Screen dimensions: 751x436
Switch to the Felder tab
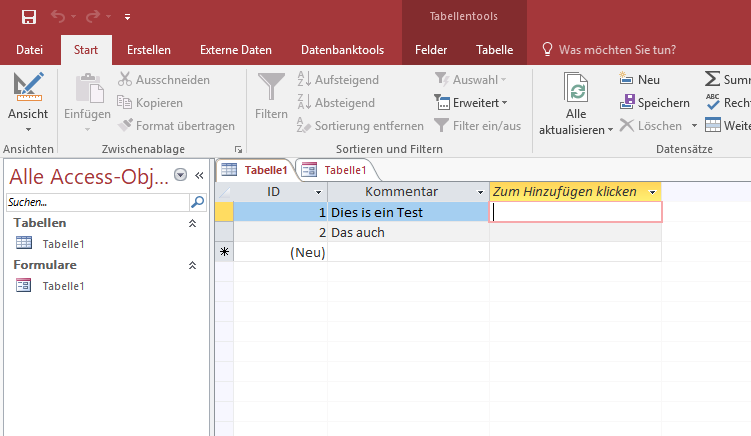(x=431, y=50)
